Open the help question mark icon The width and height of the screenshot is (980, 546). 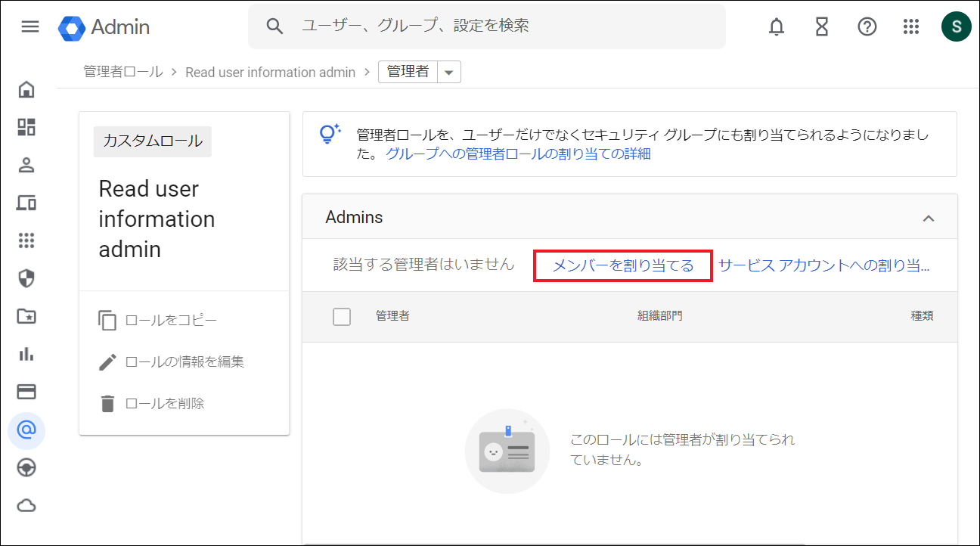click(867, 27)
